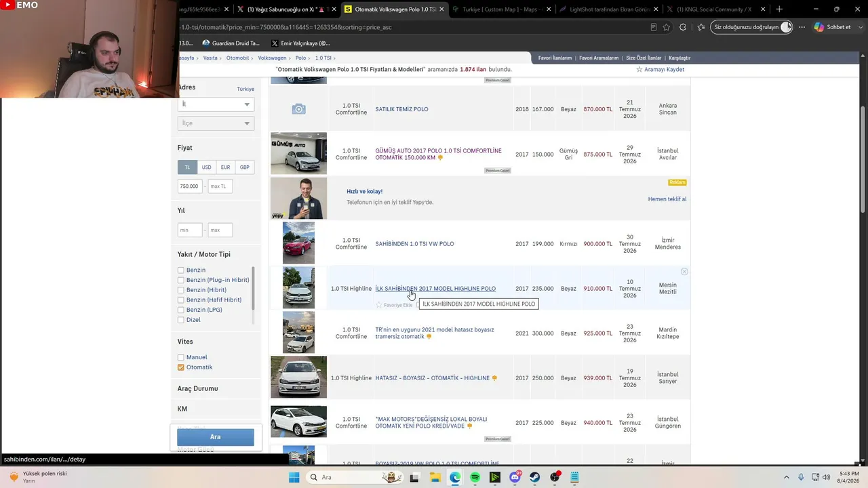The width and height of the screenshot is (868, 488).
Task: Open Windows Start menu
Action: 294,477
